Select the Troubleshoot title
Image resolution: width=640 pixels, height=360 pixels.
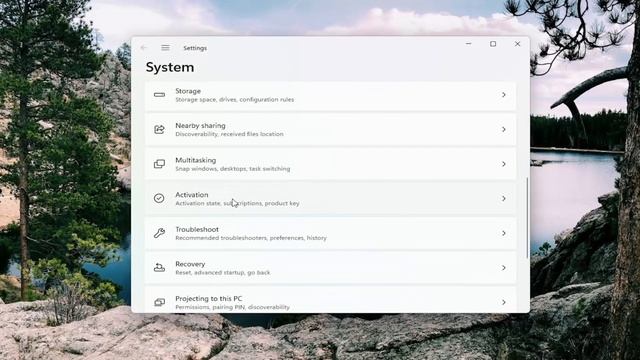(197, 229)
